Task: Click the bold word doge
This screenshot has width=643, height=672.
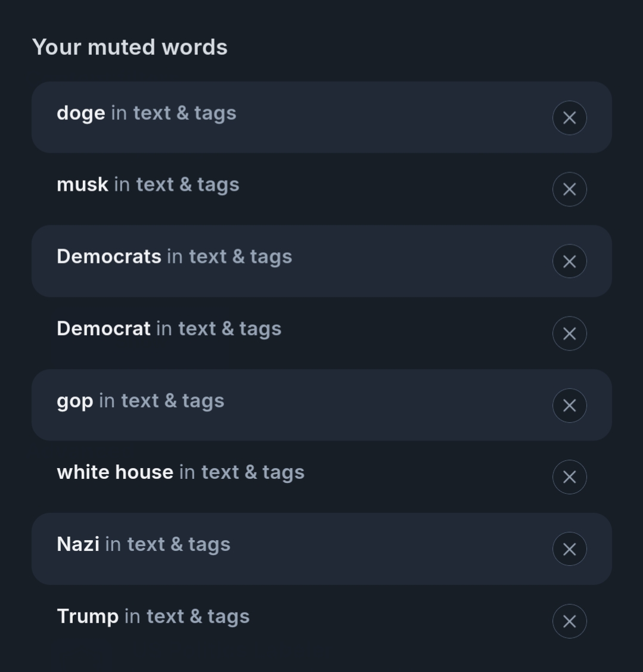Action: [x=80, y=113]
